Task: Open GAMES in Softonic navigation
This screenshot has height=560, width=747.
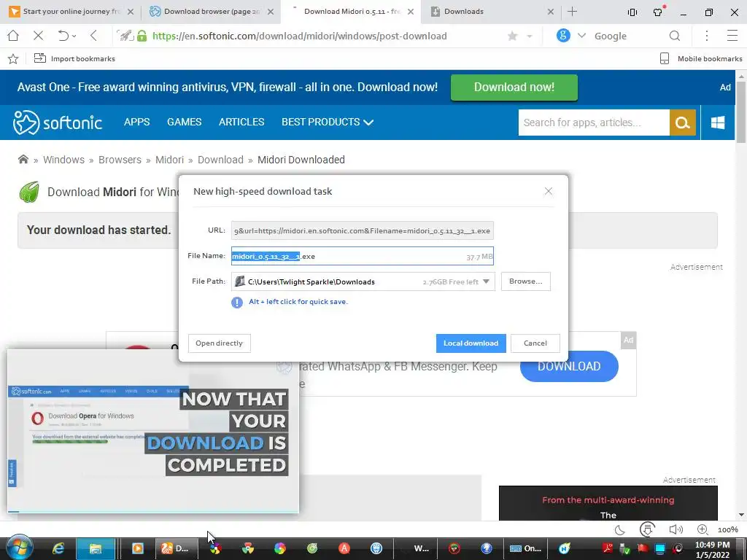Action: click(x=184, y=122)
